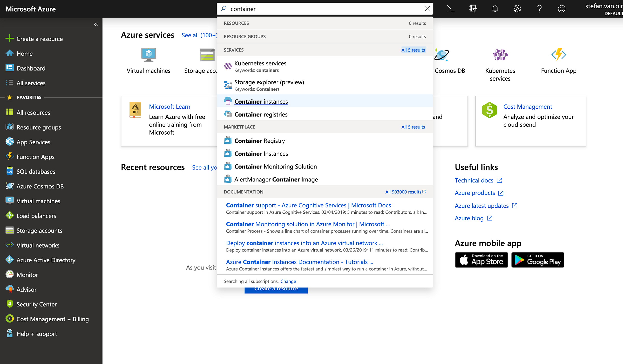Download from the App Store badge
623x364 pixels.
[x=481, y=260]
